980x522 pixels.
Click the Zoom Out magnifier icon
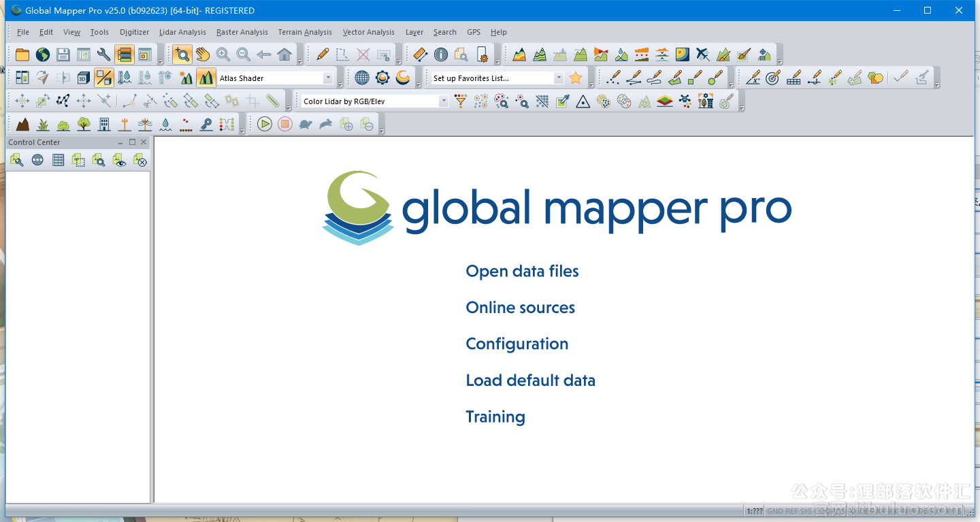[x=243, y=55]
